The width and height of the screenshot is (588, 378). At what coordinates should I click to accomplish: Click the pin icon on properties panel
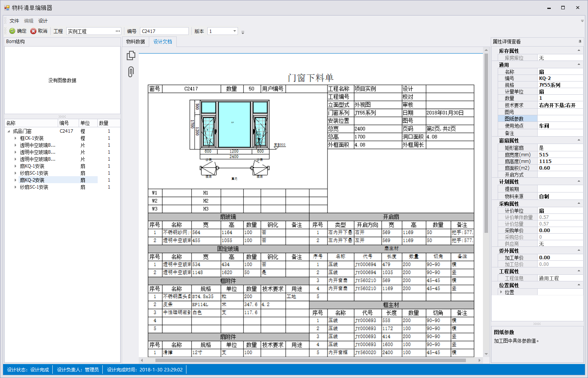[x=580, y=42]
